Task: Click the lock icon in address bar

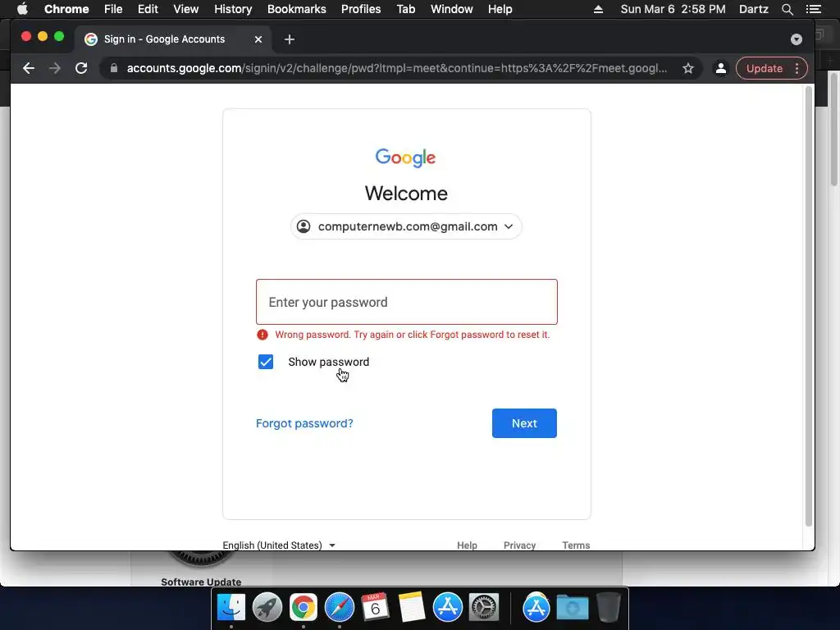Action: 113,68
